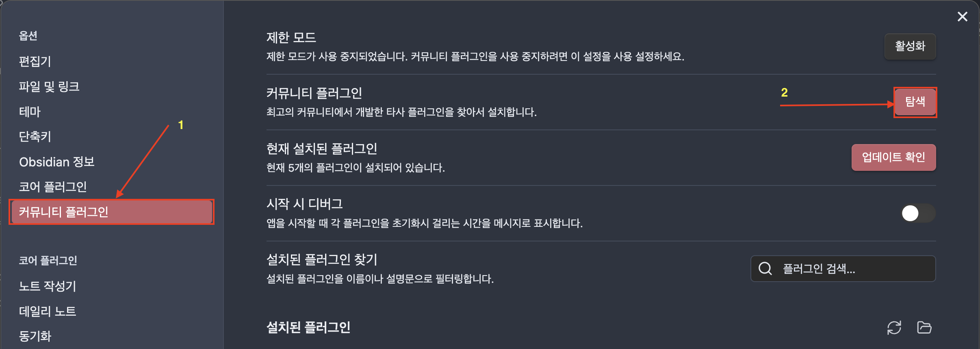Close the settings window
Viewport: 980px width, 349px height.
[963, 17]
